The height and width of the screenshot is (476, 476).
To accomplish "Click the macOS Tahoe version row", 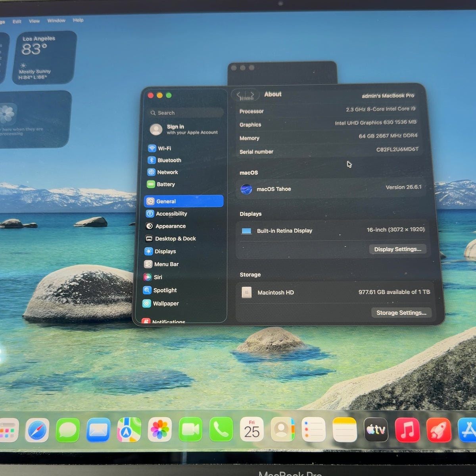I will (332, 188).
